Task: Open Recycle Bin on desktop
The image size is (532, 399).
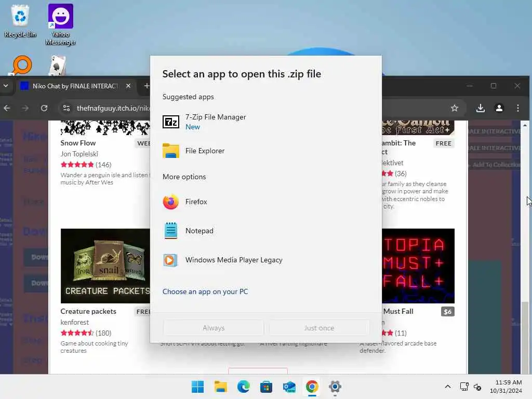Action: [20, 21]
